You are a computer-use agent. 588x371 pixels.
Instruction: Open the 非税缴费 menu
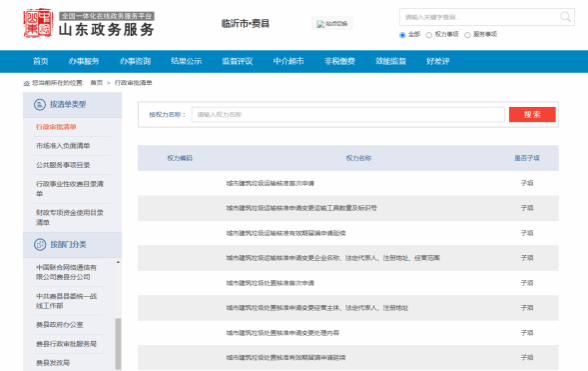point(340,61)
